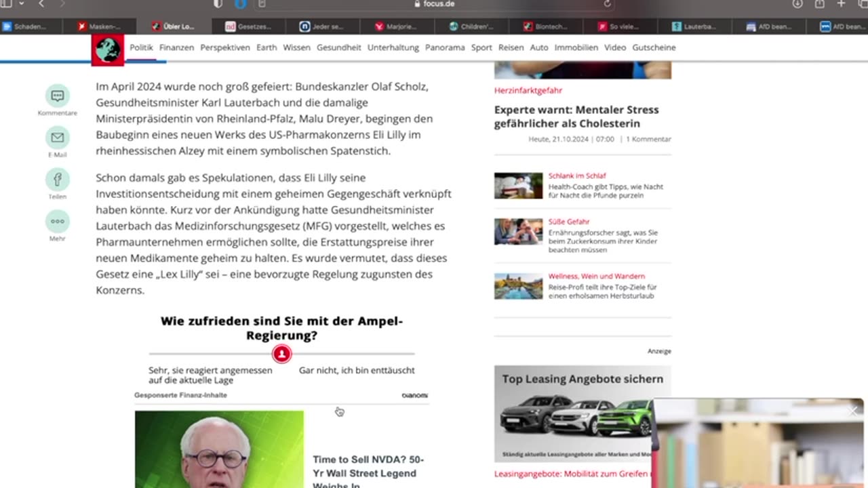Open Immobilien navigation section
This screenshot has width=868, height=488.
point(576,47)
